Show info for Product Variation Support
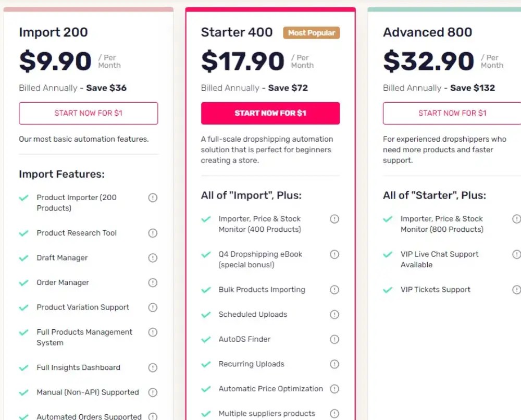521x420 pixels. pos(153,307)
